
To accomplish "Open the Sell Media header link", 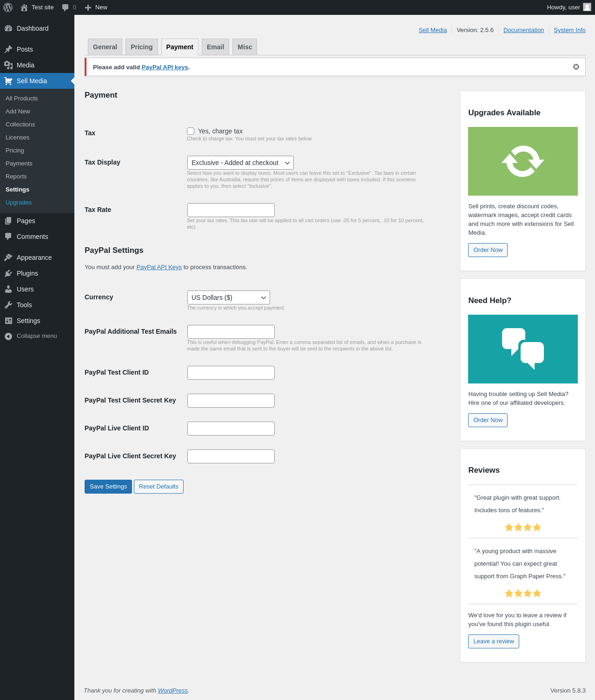I will [x=433, y=30].
